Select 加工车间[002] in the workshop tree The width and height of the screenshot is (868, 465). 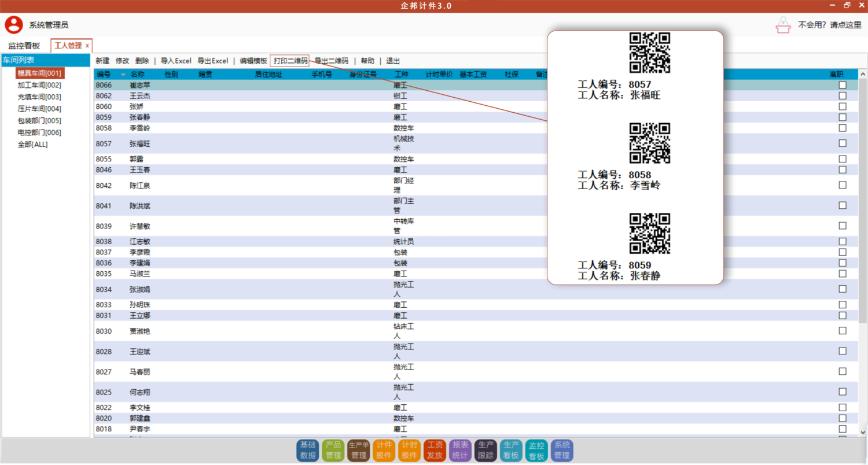click(39, 85)
